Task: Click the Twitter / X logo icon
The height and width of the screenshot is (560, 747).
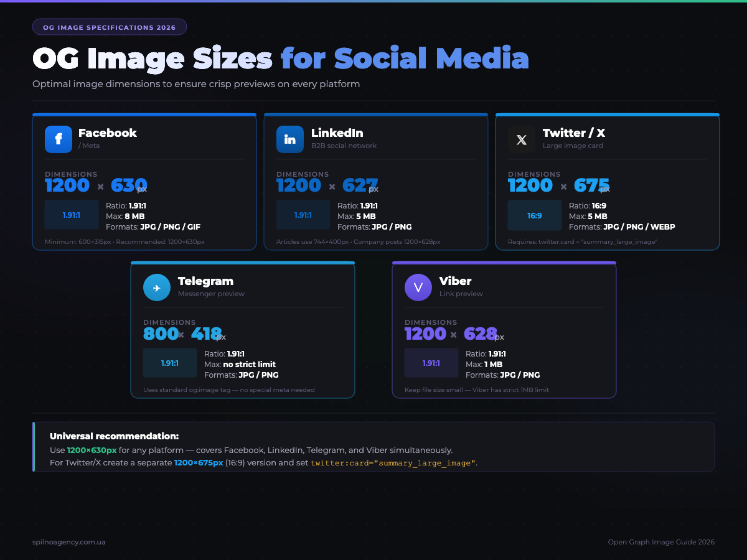Action: click(x=522, y=139)
